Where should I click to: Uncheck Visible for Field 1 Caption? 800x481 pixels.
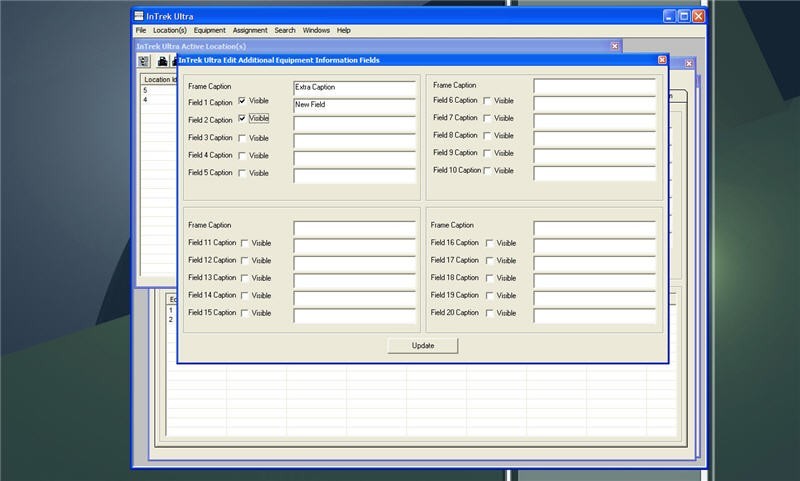(x=242, y=100)
